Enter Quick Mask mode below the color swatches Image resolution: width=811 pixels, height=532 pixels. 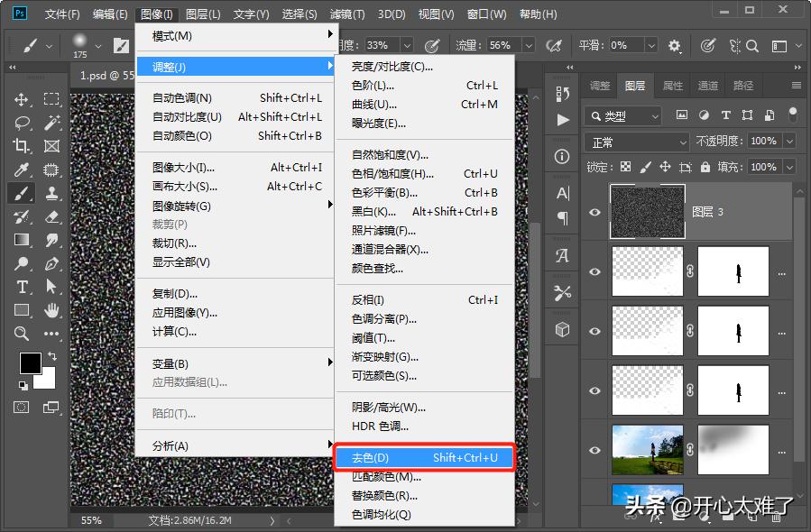point(21,408)
